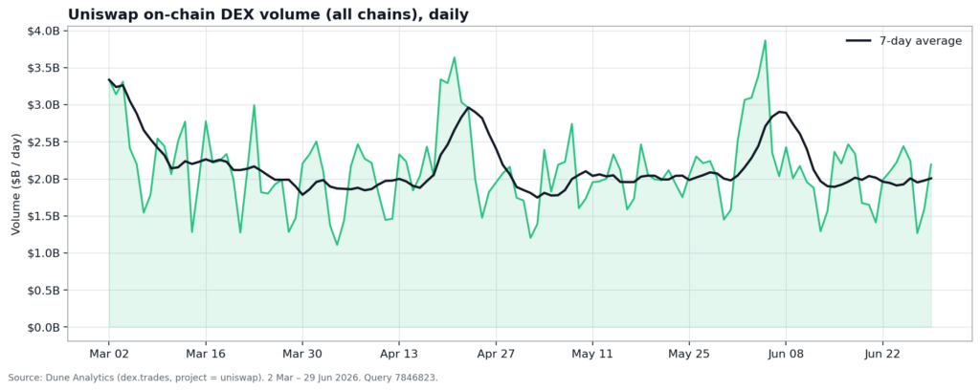Image resolution: width=980 pixels, height=391 pixels.
Task: Click the Jun 22 x-axis tick label
Action: (x=882, y=354)
